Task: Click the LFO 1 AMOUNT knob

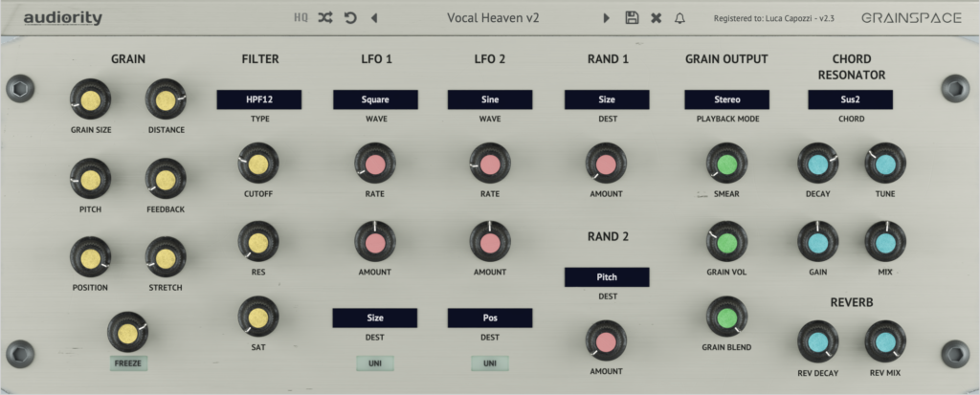Action: 375,241
